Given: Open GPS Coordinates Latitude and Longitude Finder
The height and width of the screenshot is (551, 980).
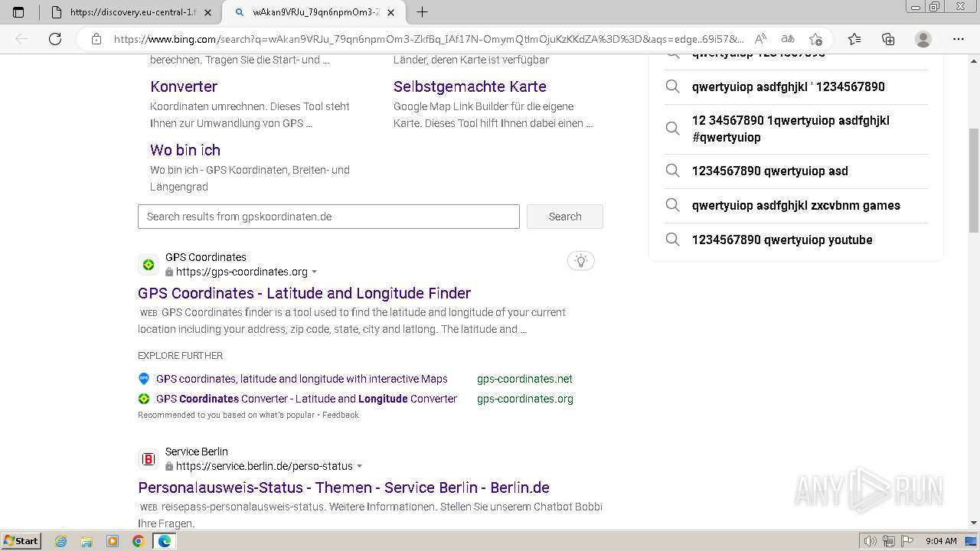Looking at the screenshot, I should pyautogui.click(x=304, y=293).
